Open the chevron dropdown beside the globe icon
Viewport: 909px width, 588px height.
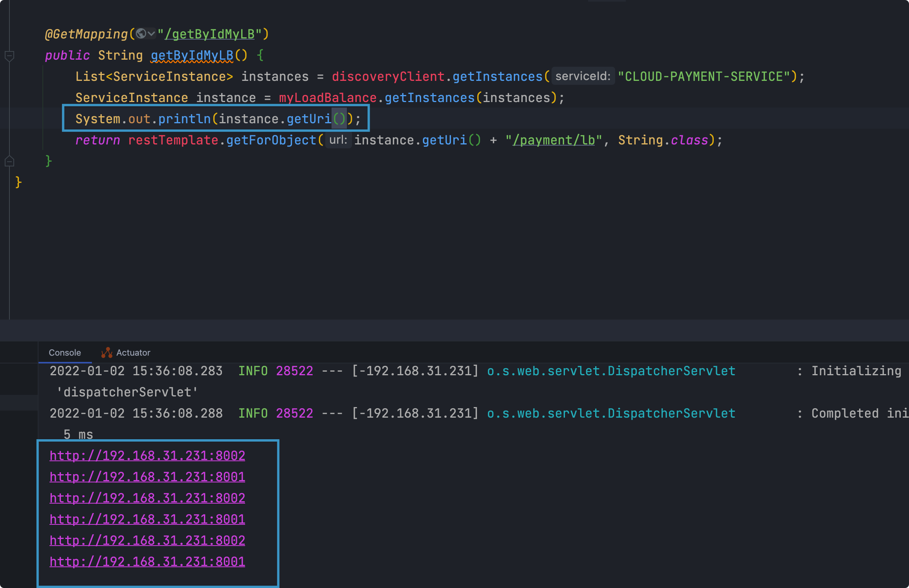[151, 34]
